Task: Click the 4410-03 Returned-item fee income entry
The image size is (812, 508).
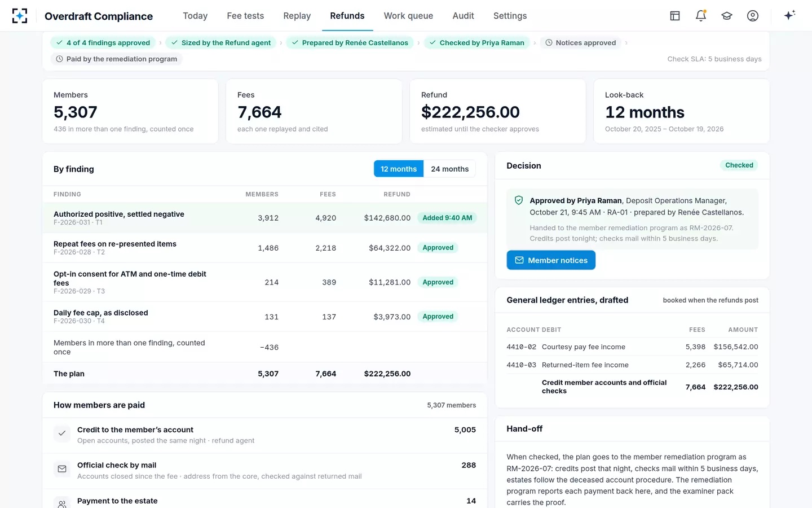Action: 632,365
